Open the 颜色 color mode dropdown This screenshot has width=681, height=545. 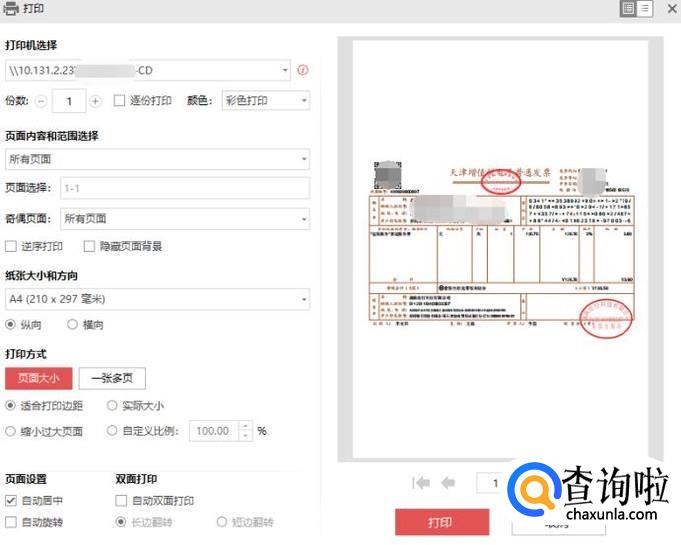pos(266,101)
